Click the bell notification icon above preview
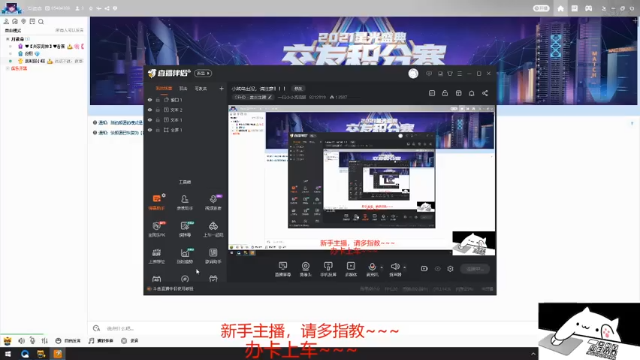The image size is (640, 360). [x=471, y=93]
